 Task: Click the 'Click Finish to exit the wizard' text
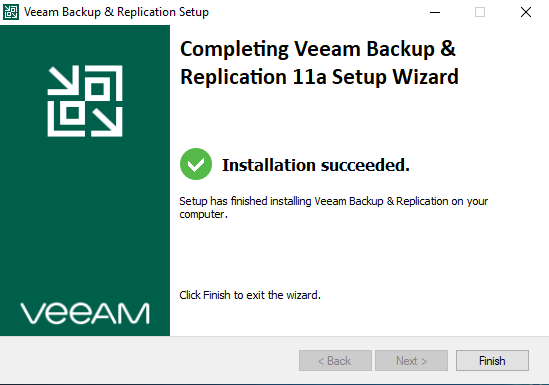click(x=250, y=295)
